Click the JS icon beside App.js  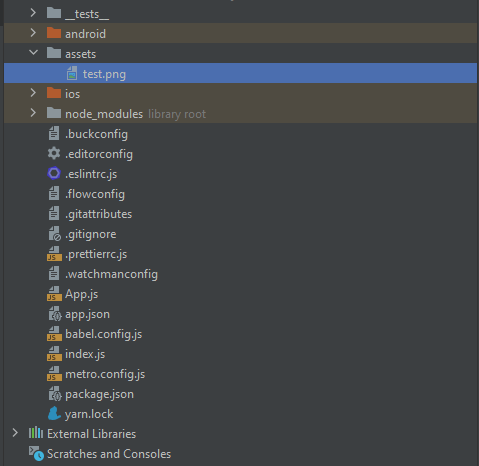pyautogui.click(x=54, y=294)
